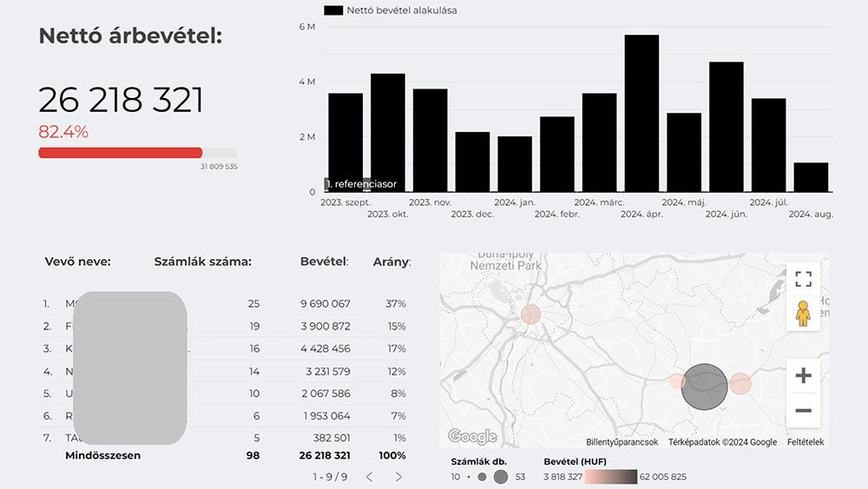Go to next page of the table

point(398,477)
